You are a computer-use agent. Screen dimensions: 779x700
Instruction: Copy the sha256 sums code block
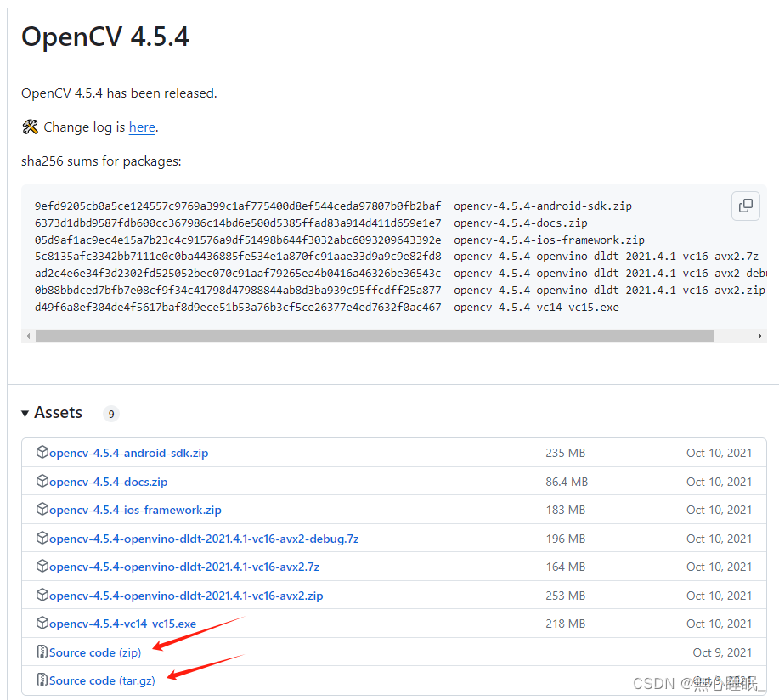[x=746, y=206]
